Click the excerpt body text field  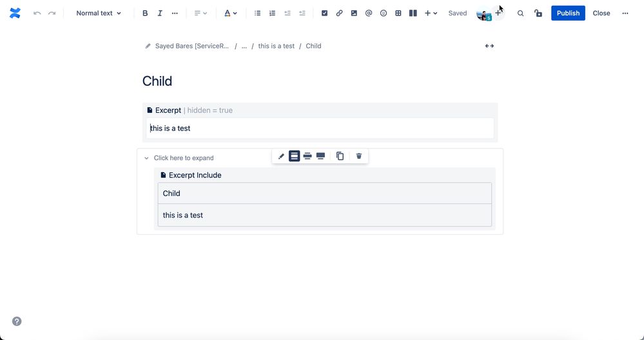320,128
